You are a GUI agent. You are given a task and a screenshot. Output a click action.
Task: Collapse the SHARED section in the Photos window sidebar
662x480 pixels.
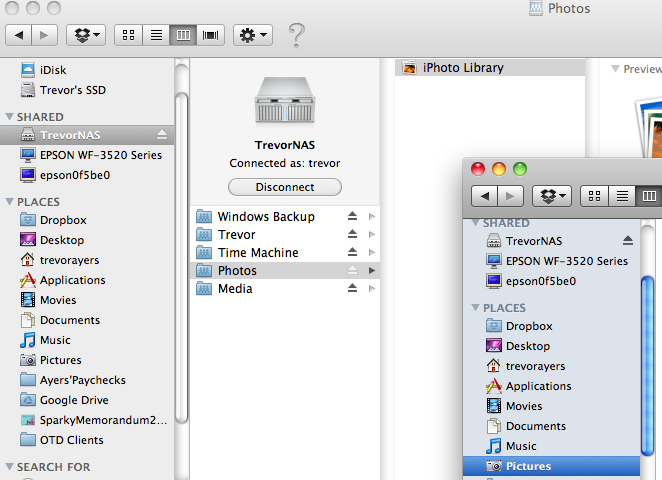tap(9, 117)
